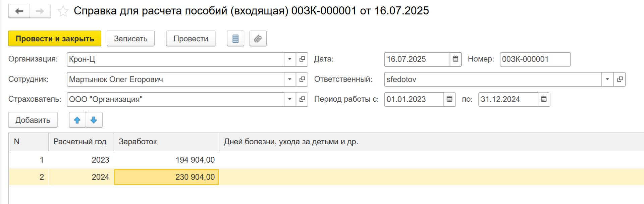This screenshot has height=204, width=644.
Task: Open attached files with the paperclip icon
Action: [x=258, y=39]
